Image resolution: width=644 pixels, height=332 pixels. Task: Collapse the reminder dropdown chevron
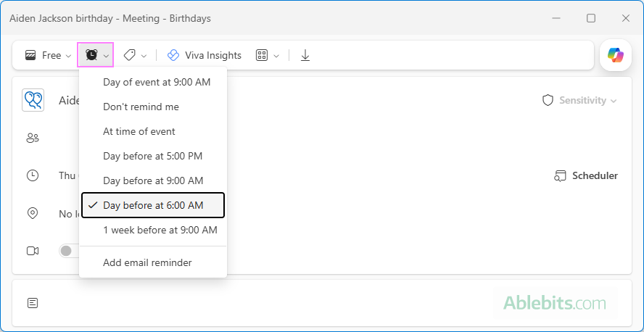(x=106, y=56)
